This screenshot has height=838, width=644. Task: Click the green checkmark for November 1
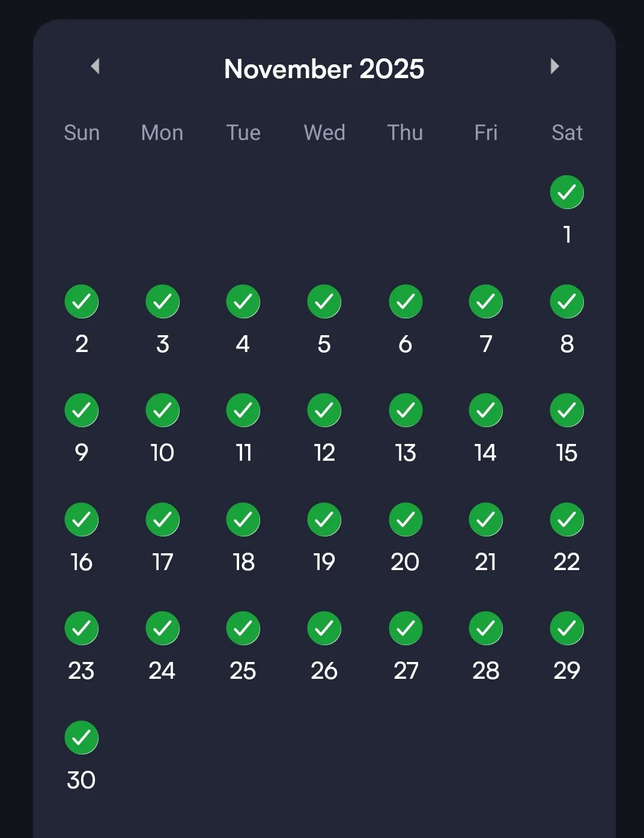point(567,192)
